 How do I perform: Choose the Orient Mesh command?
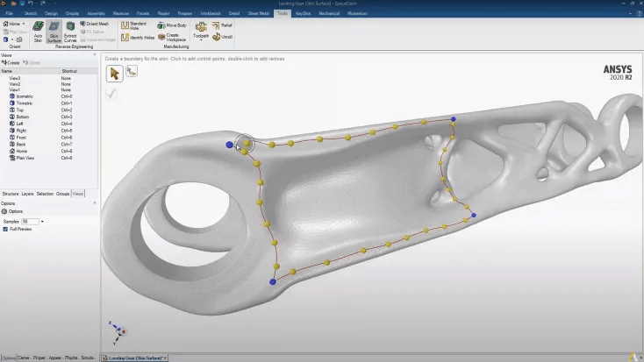click(94, 24)
